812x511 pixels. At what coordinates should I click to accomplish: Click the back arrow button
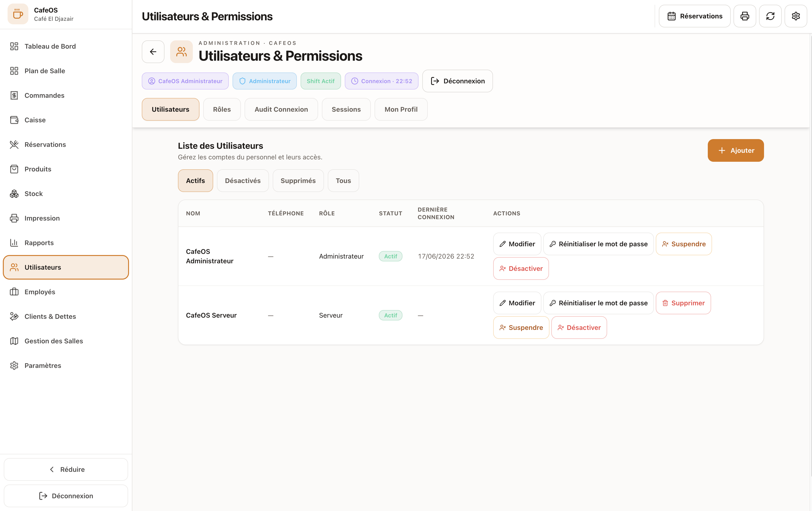pyautogui.click(x=153, y=51)
